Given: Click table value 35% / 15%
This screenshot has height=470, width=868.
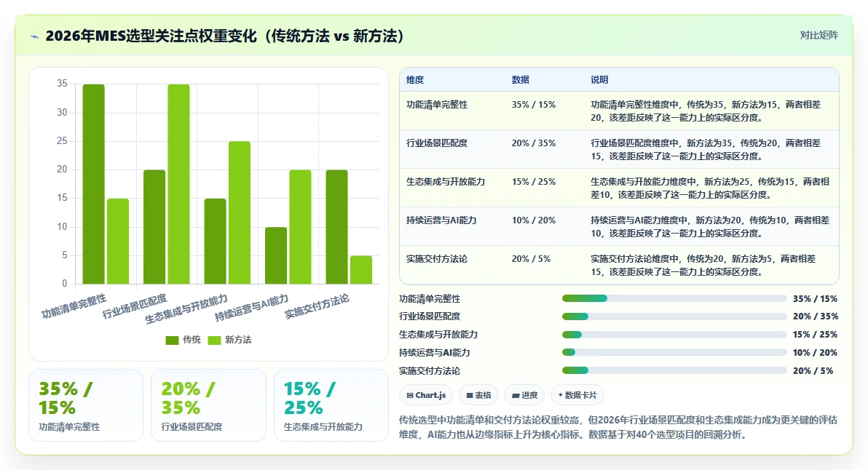Looking at the screenshot, I should pyautogui.click(x=534, y=105).
